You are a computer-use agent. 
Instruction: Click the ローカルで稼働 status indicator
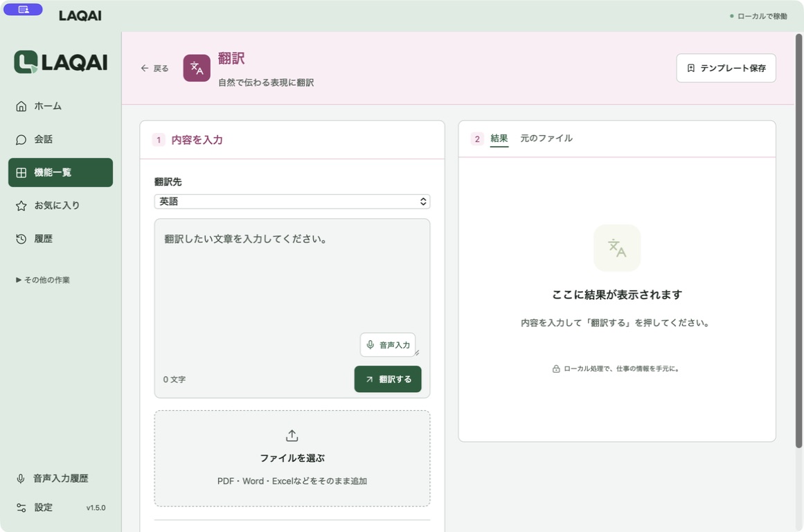tap(758, 16)
